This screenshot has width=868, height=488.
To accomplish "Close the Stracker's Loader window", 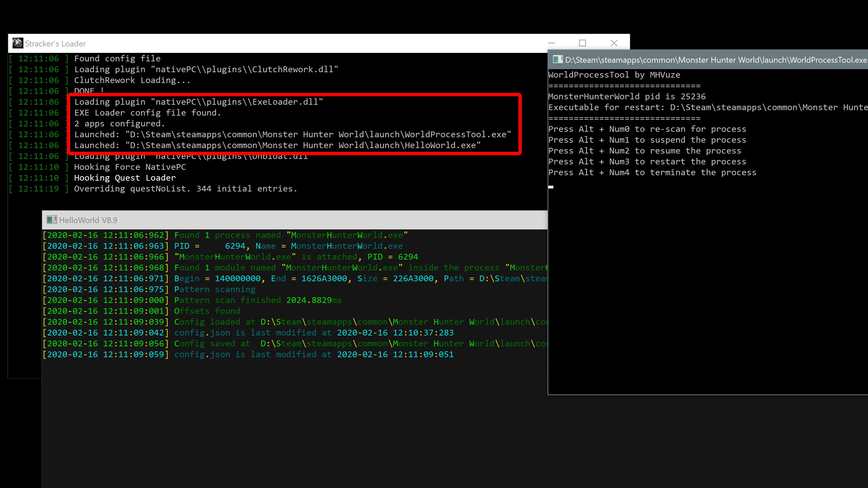I will [614, 43].
